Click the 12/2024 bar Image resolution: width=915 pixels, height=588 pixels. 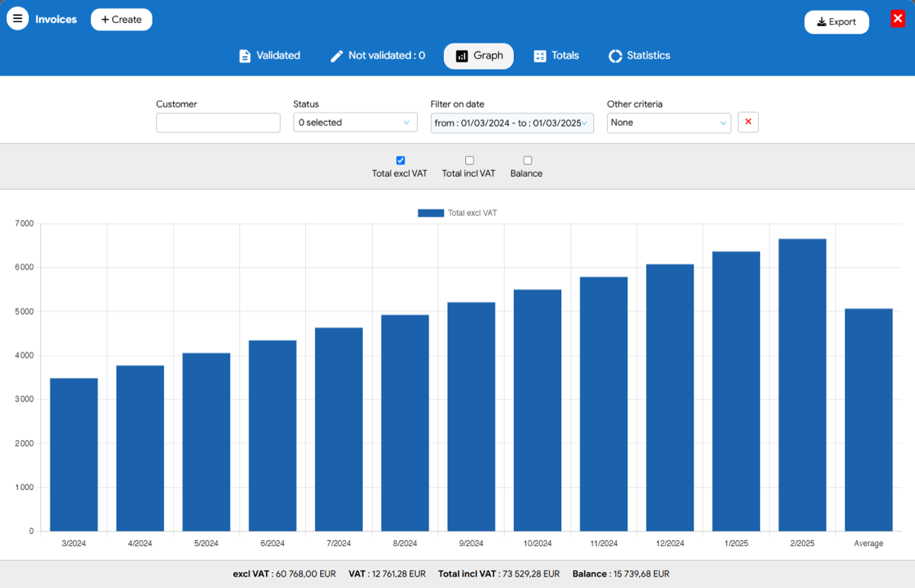pyautogui.click(x=670, y=398)
